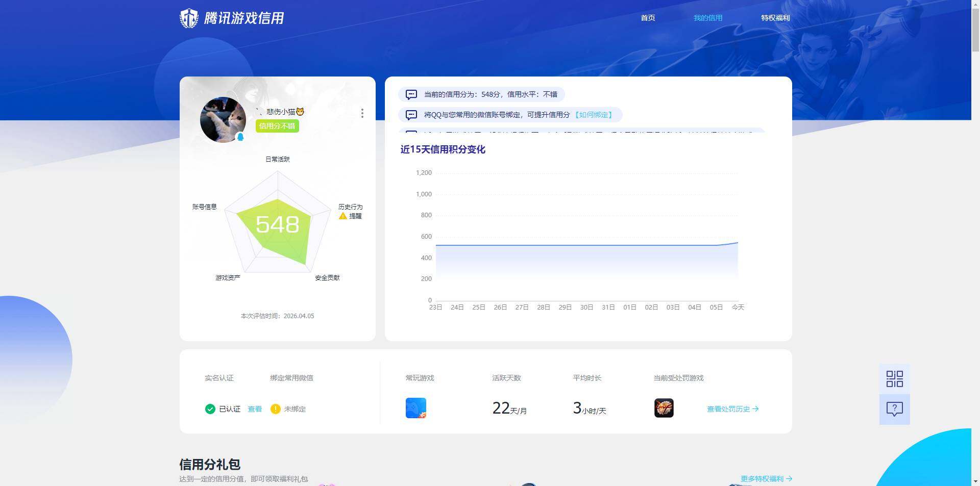
Task: Switch to the 特权福利 tab
Action: tap(775, 17)
